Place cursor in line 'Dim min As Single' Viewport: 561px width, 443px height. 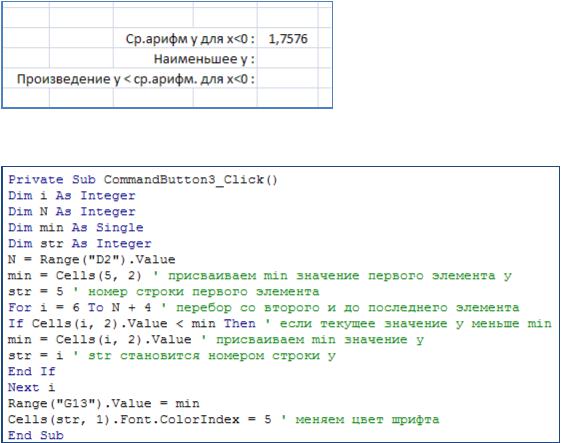click(x=76, y=228)
